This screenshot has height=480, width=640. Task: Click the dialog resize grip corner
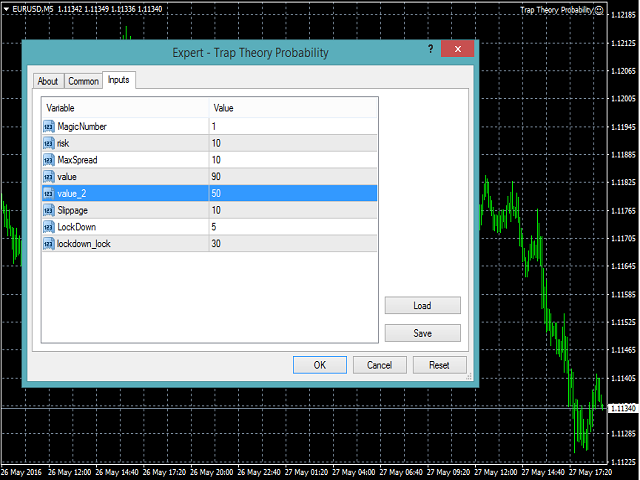[x=469, y=377]
